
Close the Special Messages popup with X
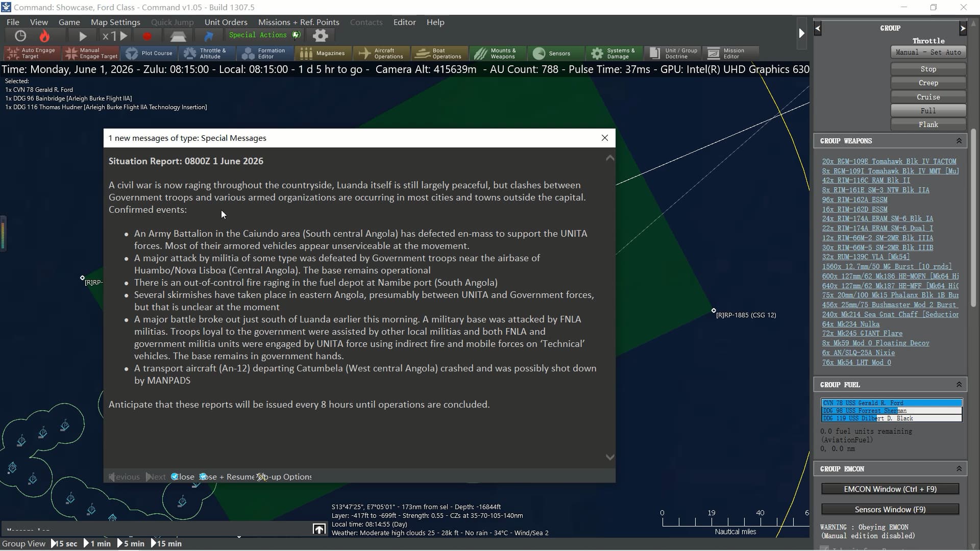(x=605, y=138)
